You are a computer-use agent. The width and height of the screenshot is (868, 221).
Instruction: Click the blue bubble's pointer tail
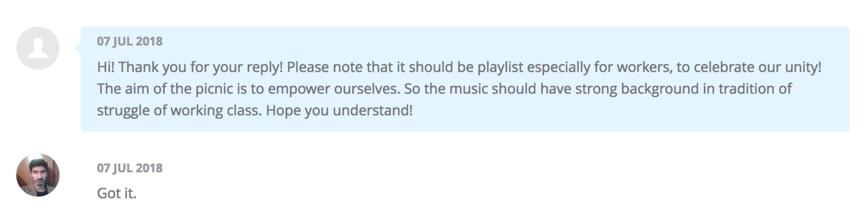[78, 48]
